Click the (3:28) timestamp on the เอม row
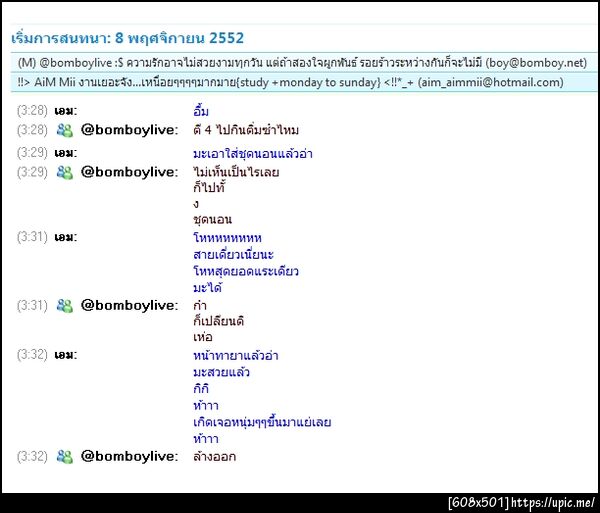 [32, 111]
